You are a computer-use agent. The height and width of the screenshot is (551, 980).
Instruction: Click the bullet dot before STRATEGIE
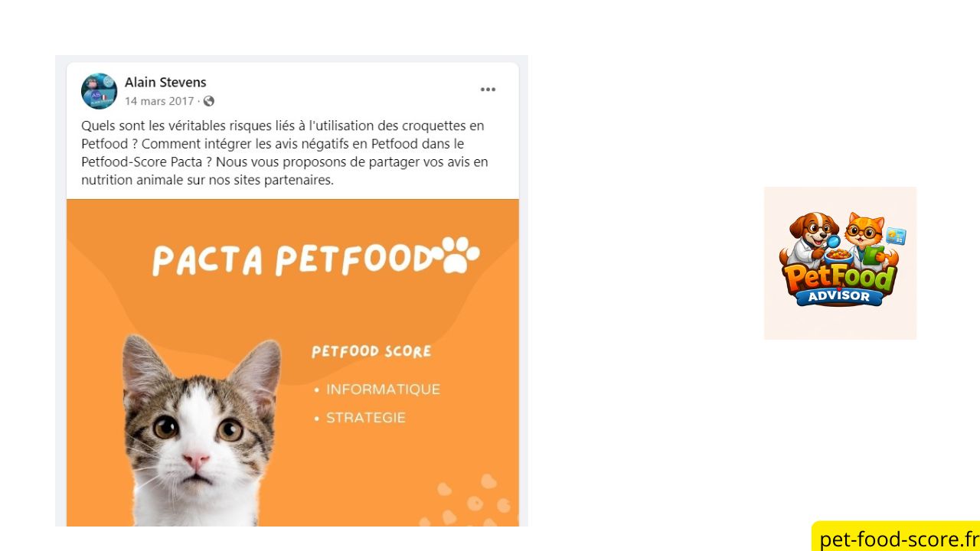click(316, 418)
